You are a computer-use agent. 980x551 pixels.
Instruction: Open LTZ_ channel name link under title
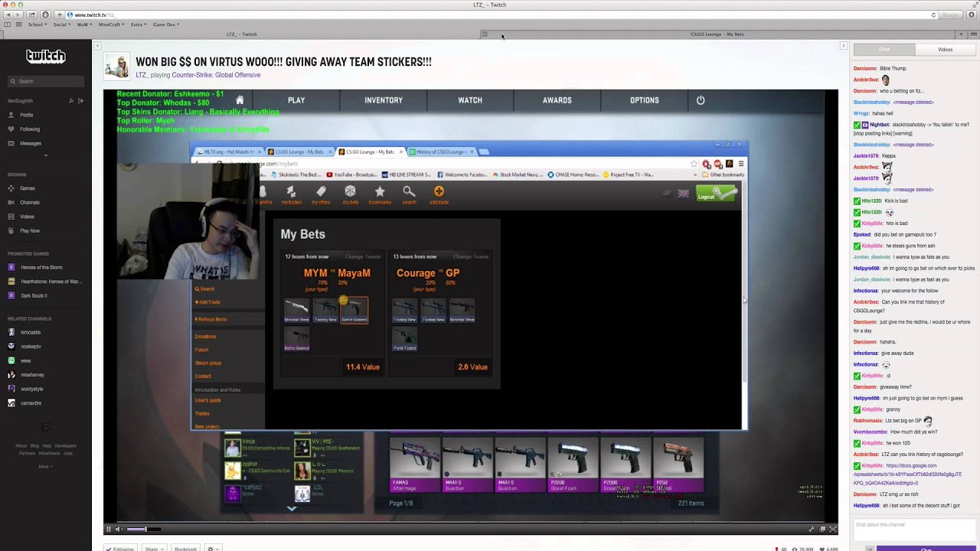click(x=142, y=75)
